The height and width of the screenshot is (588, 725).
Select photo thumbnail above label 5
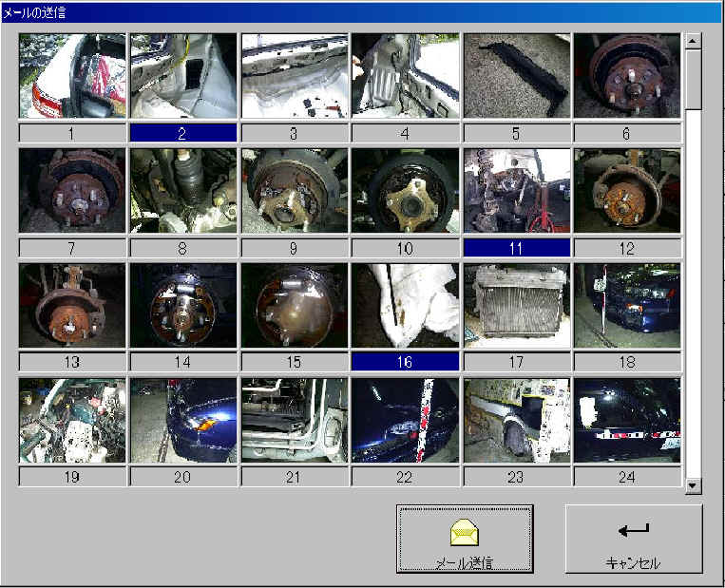click(x=517, y=76)
